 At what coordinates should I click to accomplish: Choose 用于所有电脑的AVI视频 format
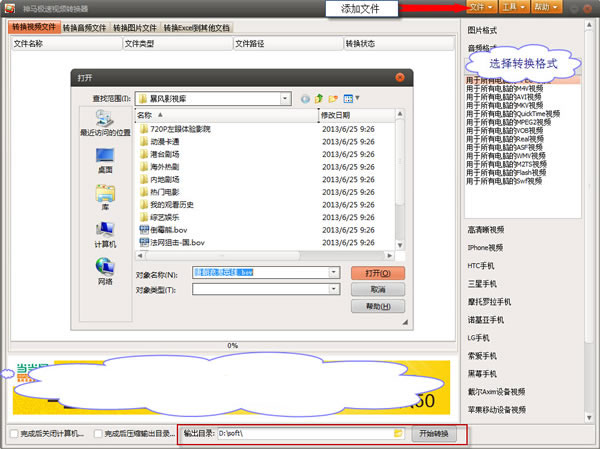pyautogui.click(x=504, y=97)
